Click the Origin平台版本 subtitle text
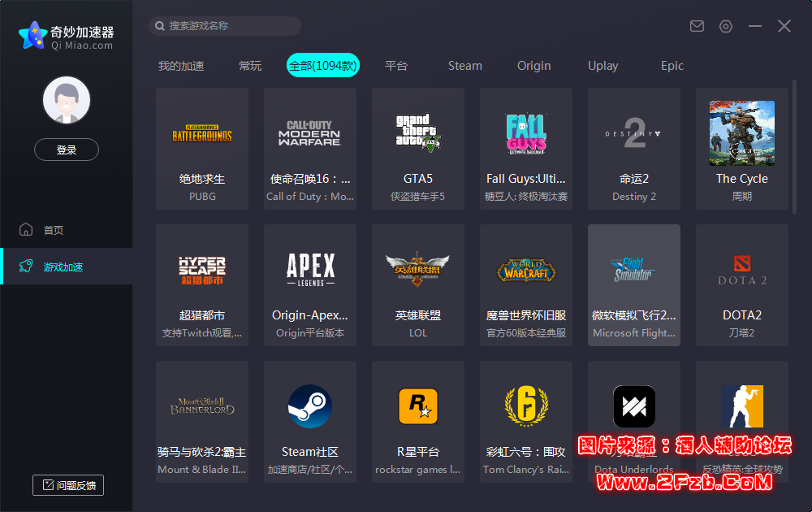Screen dimensions: 812x512 tap(309, 333)
